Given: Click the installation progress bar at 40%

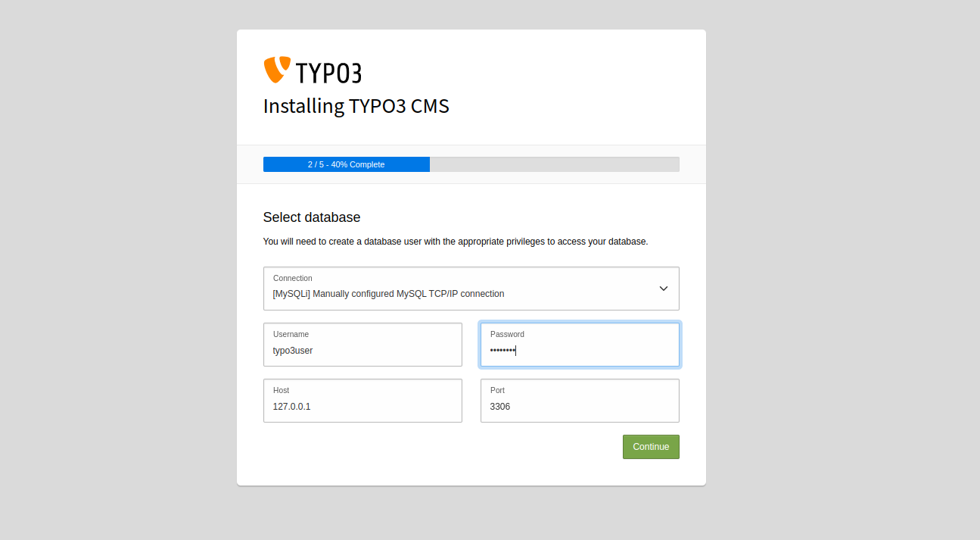Looking at the screenshot, I should point(471,164).
